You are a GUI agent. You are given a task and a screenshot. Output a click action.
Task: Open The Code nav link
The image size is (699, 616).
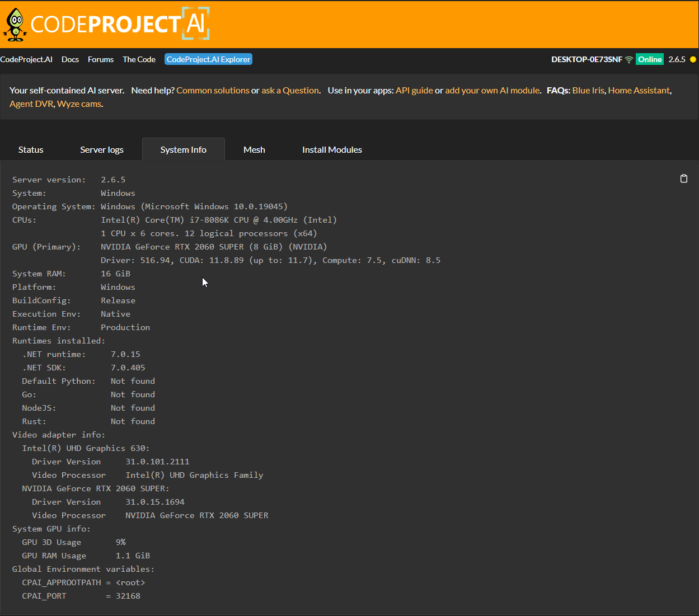[139, 59]
